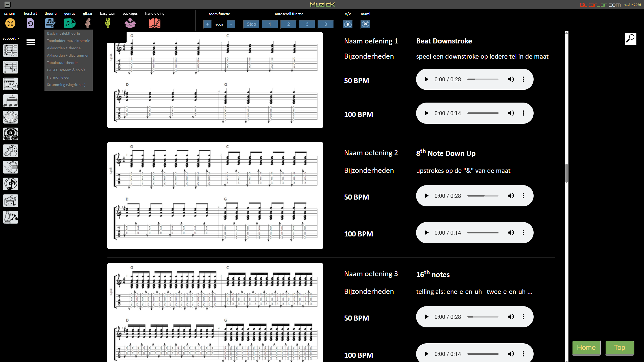This screenshot has height=362, width=644.
Task: Mute the 100 BPM audio of oefening 2
Action: click(511, 233)
